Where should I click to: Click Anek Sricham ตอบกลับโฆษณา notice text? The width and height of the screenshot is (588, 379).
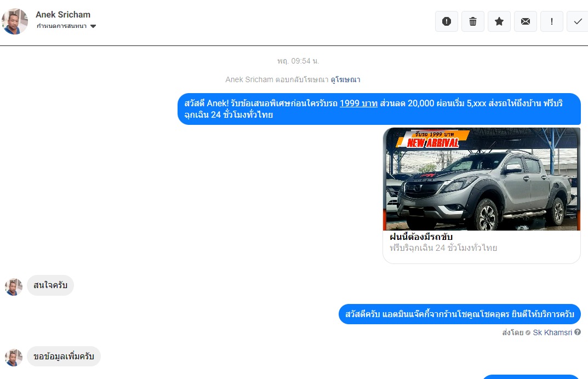[x=277, y=79]
